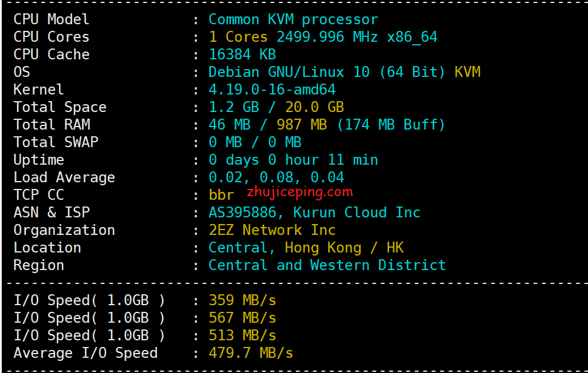Select 'Central and Western District' text
Viewport: 588px width, 373px height.
point(327,265)
